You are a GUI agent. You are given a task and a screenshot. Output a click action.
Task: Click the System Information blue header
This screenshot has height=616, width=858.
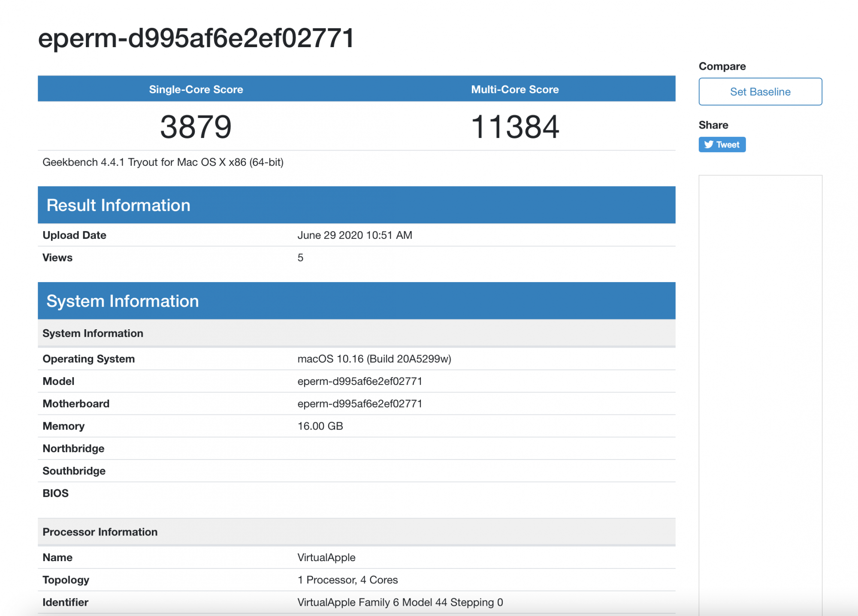pos(123,301)
